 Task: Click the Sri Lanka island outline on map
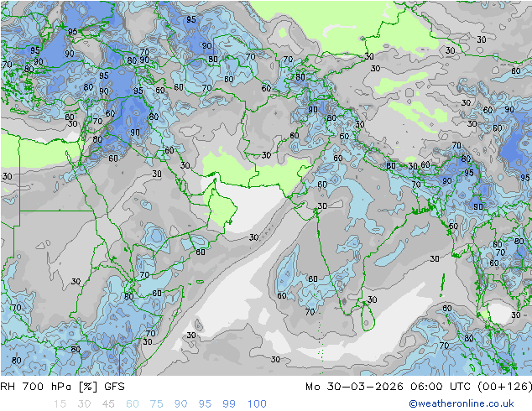click(368, 316)
